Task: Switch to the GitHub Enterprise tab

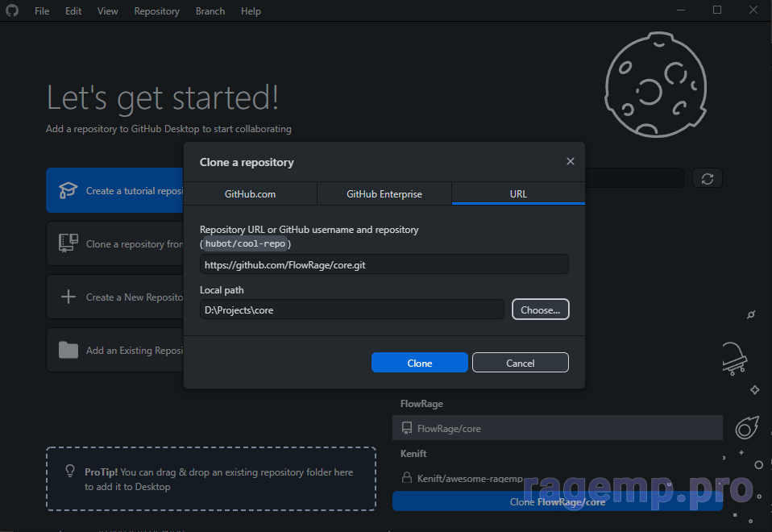Action: point(384,193)
